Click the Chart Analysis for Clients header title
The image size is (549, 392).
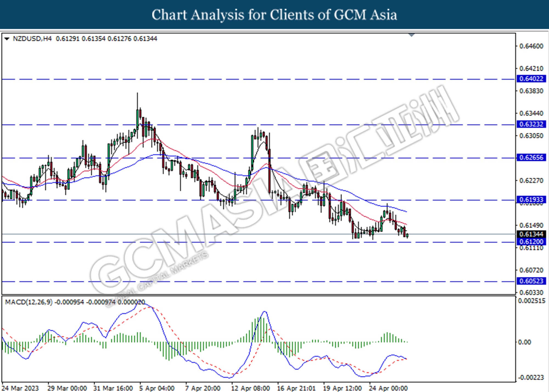point(274,15)
